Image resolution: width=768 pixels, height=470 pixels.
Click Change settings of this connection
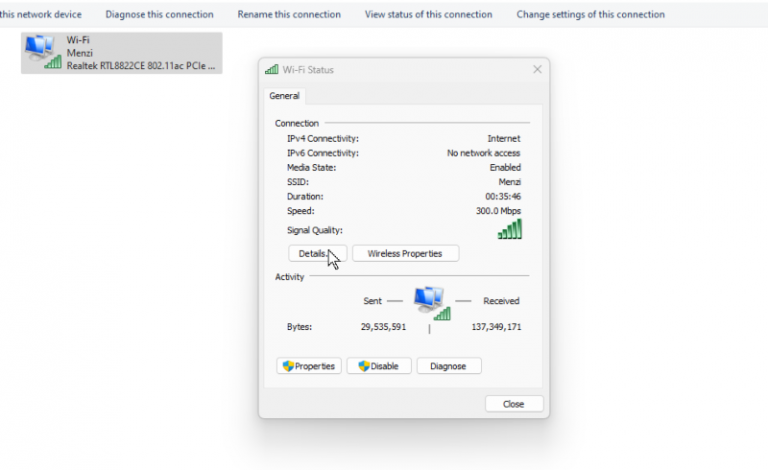[590, 15]
